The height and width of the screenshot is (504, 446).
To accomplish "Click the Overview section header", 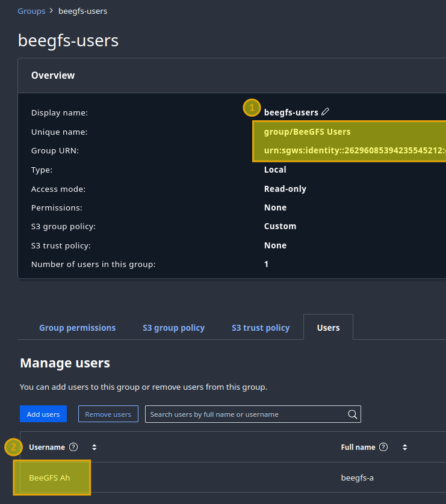I will tap(53, 75).
